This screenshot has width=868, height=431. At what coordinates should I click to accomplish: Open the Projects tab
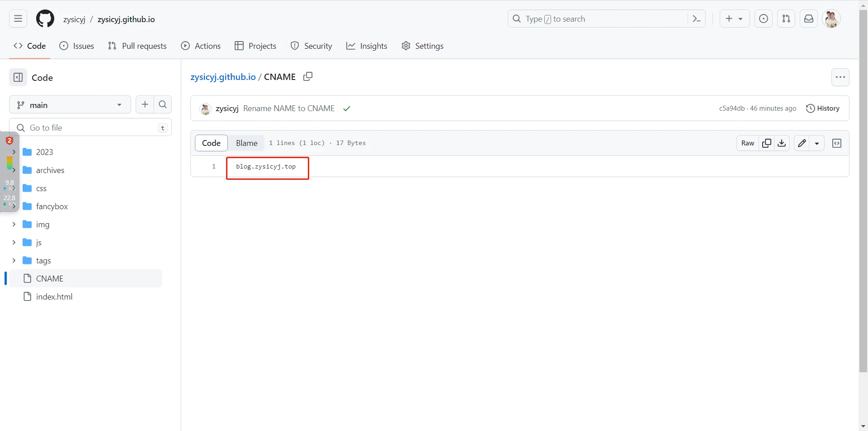(x=255, y=46)
